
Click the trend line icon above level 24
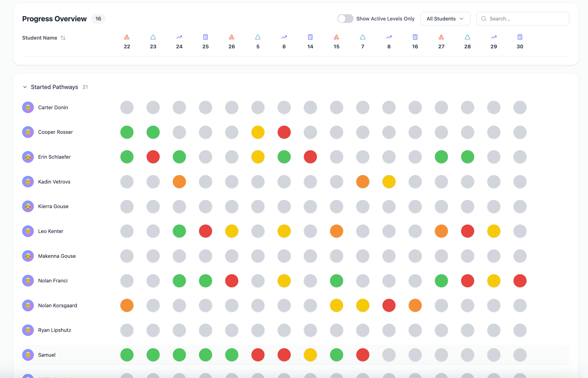coord(179,37)
